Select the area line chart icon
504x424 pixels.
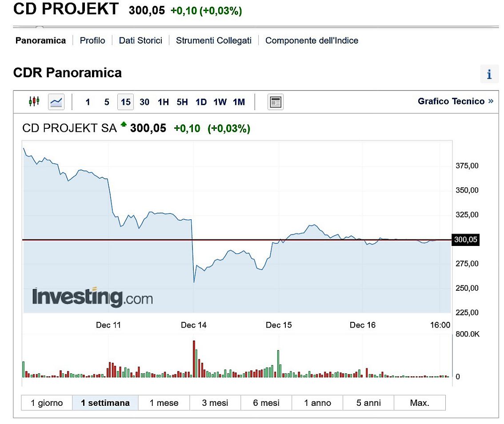click(56, 102)
